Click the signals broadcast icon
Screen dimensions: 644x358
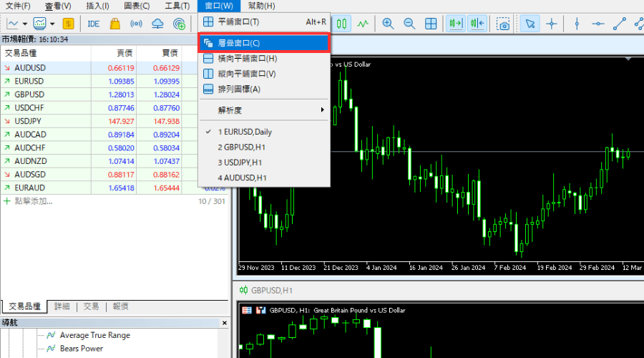pos(136,24)
